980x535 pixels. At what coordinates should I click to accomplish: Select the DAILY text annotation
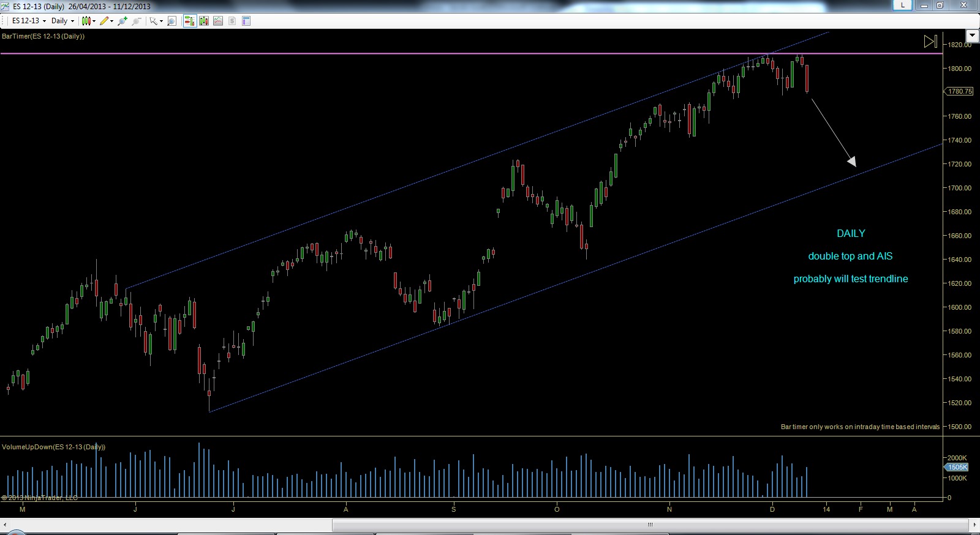point(851,233)
